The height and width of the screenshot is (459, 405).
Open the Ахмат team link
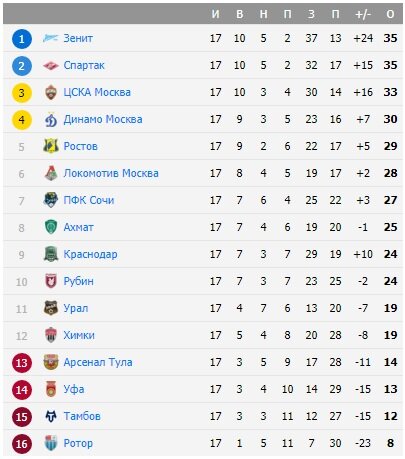click(78, 227)
